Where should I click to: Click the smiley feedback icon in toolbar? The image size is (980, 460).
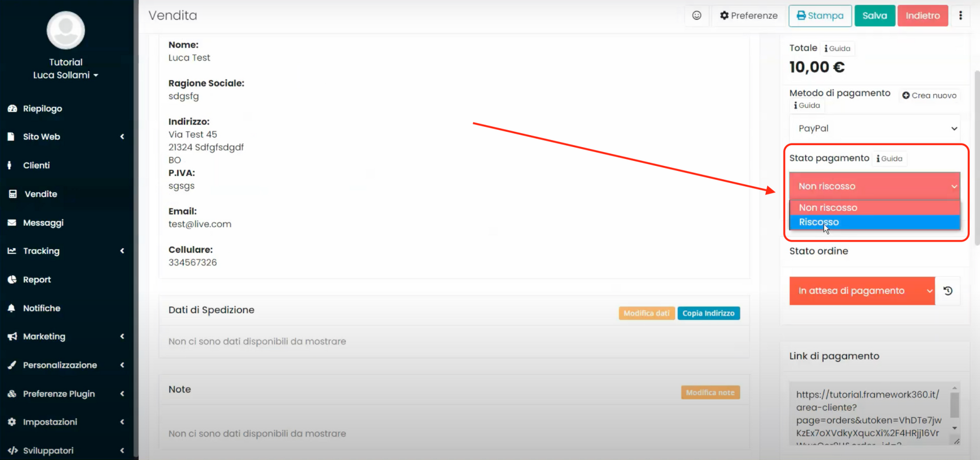[x=696, y=15]
